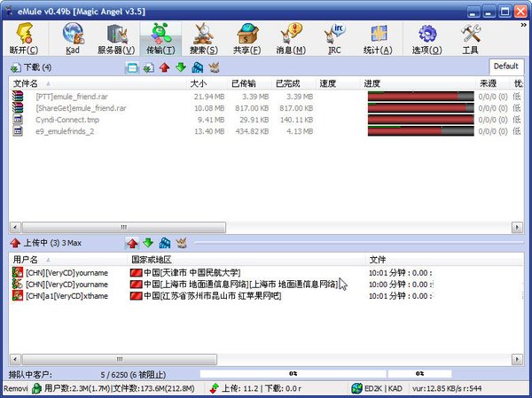Click downloads list scroll-left arrow
The height and width of the screenshot is (398, 532).
point(15,227)
